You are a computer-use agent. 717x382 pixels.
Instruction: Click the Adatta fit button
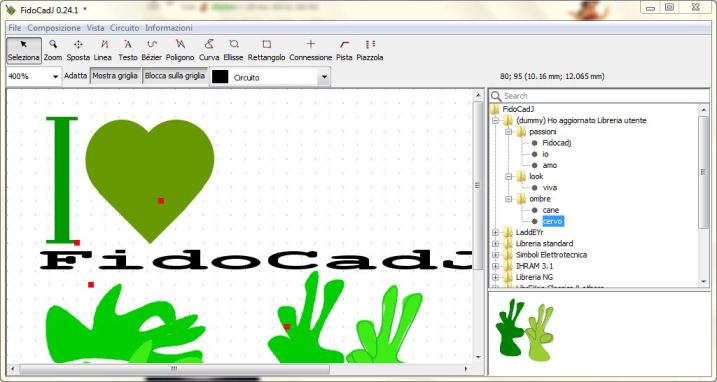[75, 76]
